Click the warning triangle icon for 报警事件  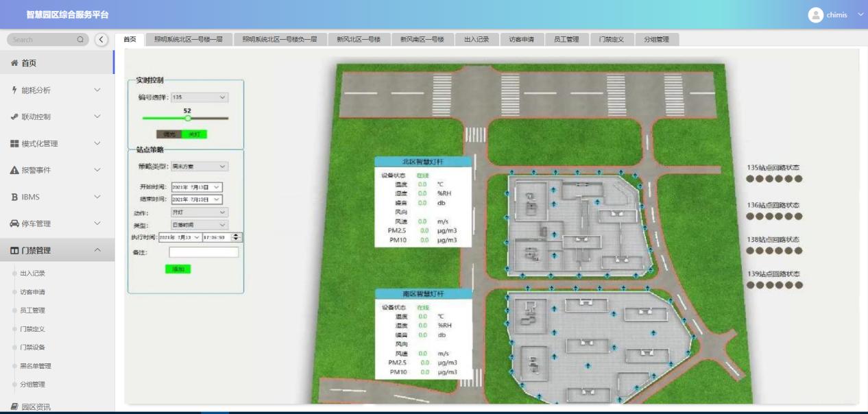(14, 170)
